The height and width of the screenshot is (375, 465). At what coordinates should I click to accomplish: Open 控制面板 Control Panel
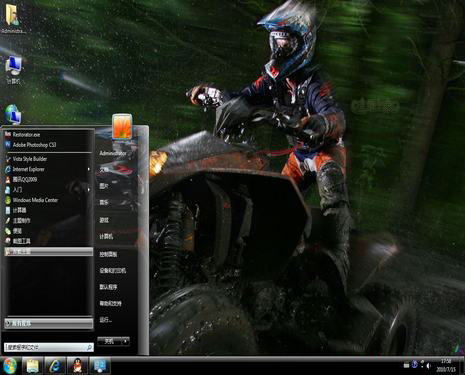point(108,254)
